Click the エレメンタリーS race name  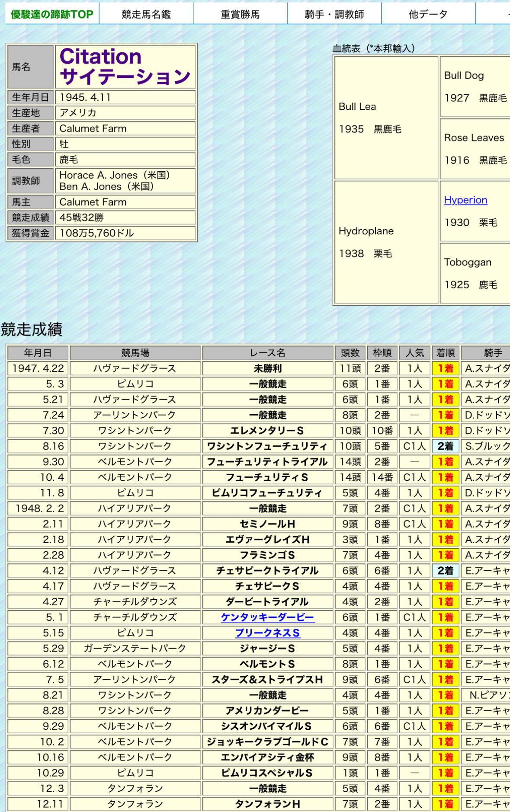coord(268,431)
